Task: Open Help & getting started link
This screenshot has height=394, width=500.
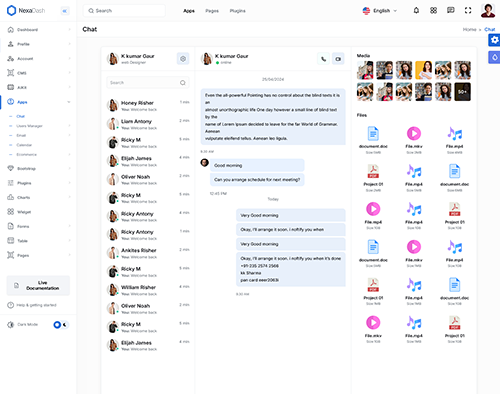Action: coord(36,305)
